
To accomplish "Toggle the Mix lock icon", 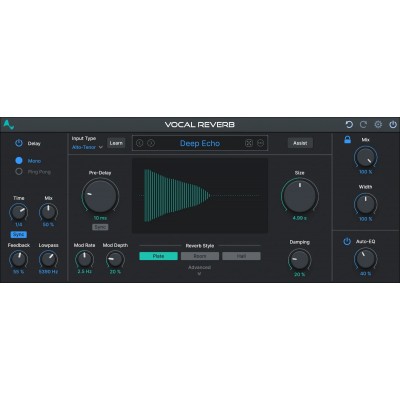I will [347, 140].
